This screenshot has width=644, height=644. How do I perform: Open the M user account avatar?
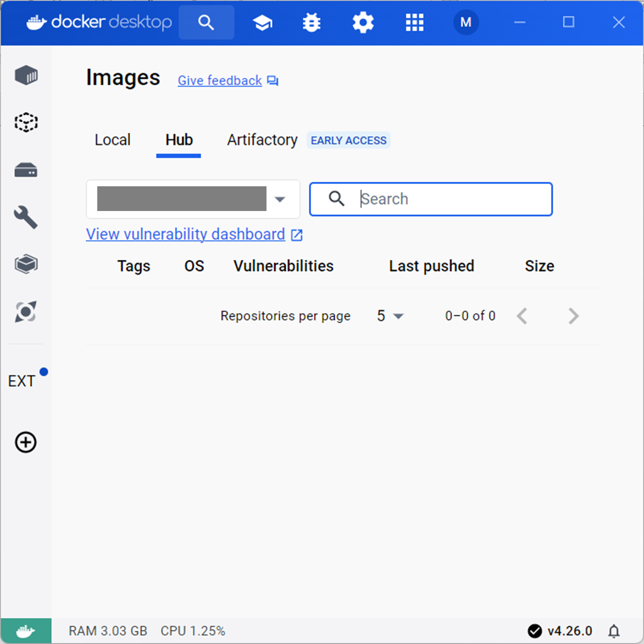coord(466,22)
